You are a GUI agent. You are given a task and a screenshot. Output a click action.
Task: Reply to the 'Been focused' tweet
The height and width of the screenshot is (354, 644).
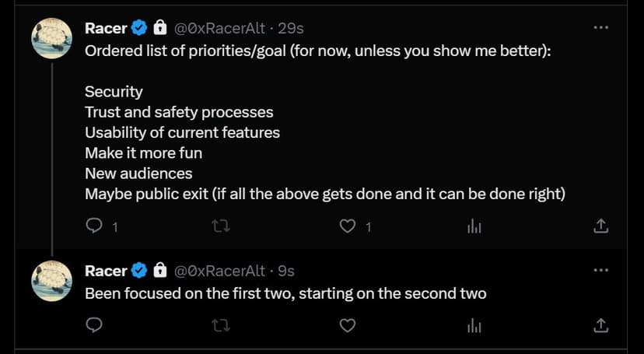(94, 326)
